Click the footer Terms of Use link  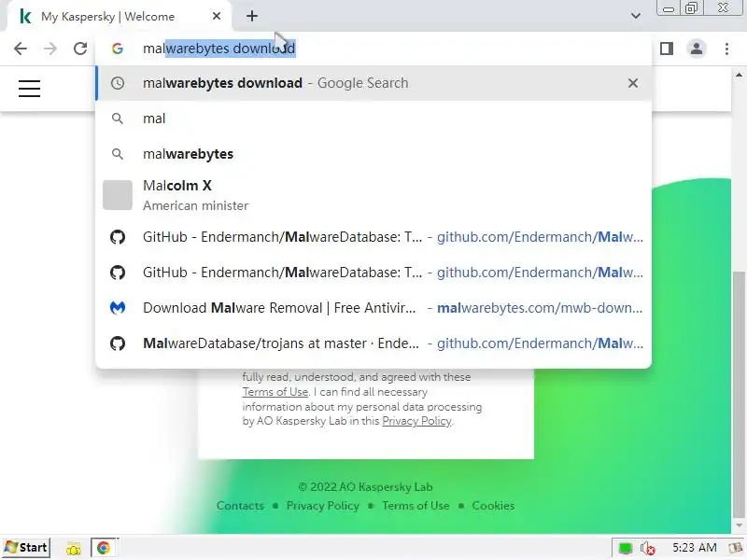click(x=416, y=506)
